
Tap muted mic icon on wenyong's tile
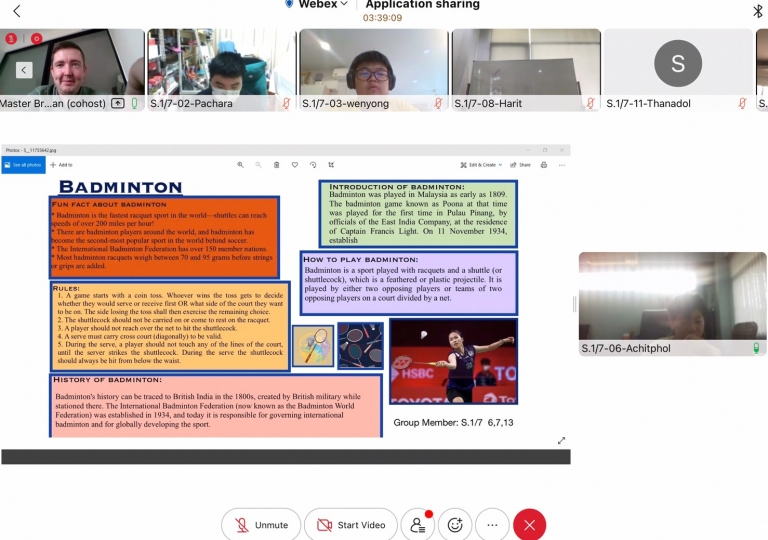[438, 103]
